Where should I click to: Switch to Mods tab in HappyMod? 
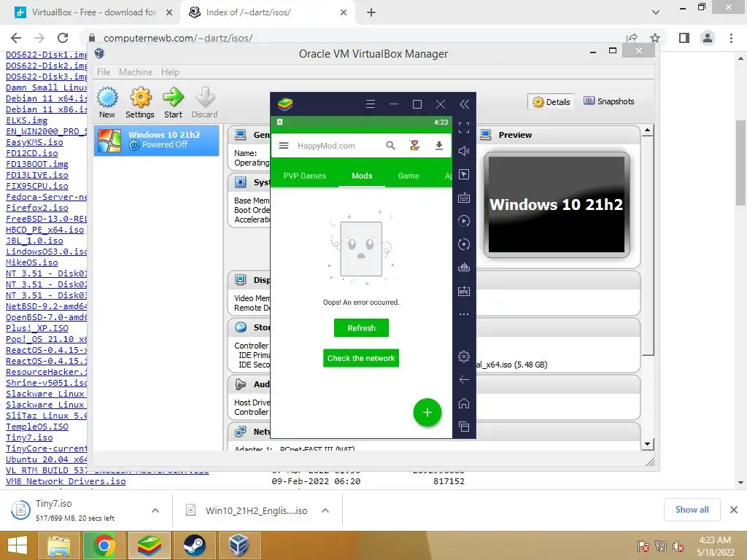(362, 176)
